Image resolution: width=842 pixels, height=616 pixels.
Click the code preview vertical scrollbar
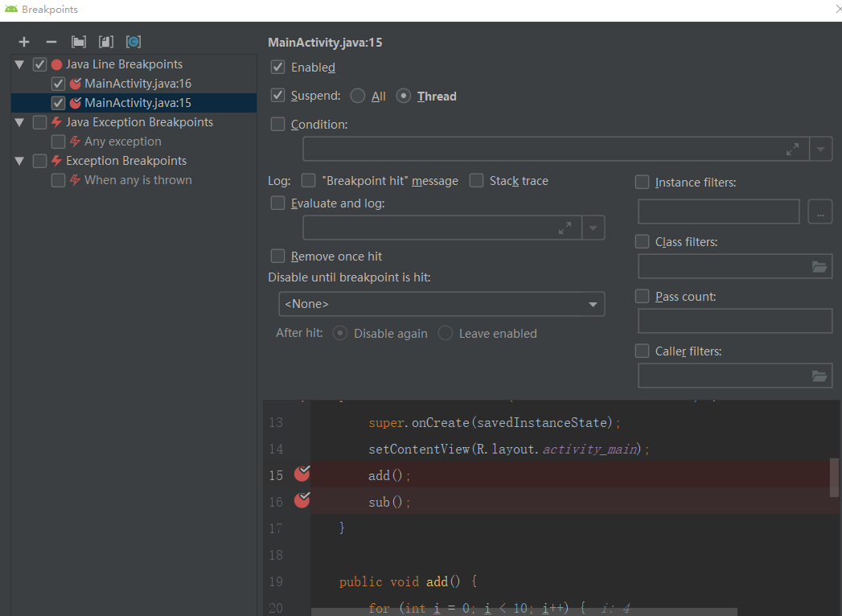click(834, 478)
